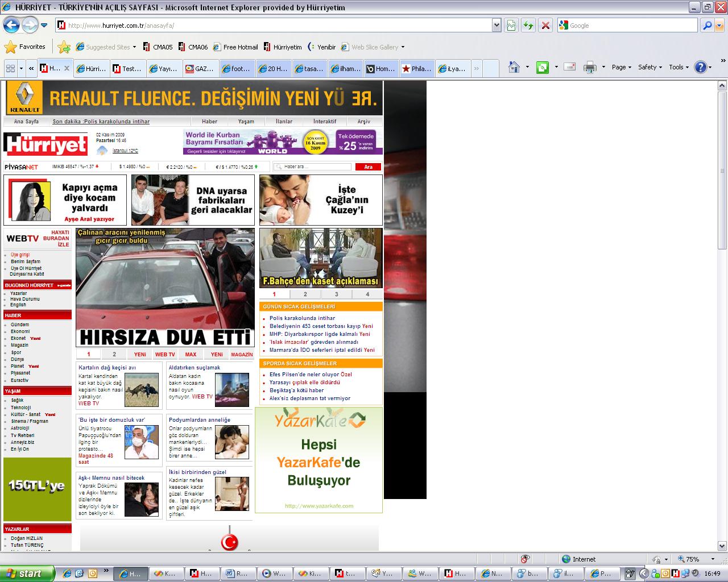Viewport: 728px width, 582px height.
Task: Open the Safety menu dropdown
Action: (x=650, y=67)
